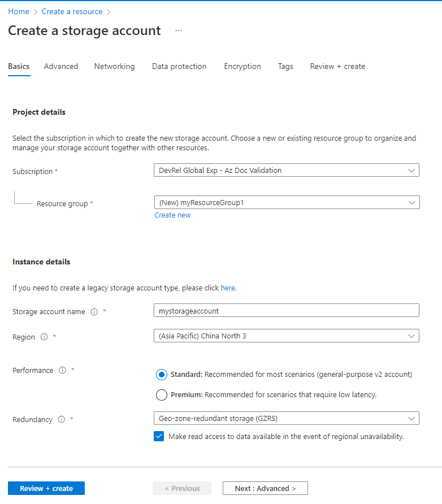442x504 pixels.
Task: Expand the Region dropdown
Action: point(286,336)
